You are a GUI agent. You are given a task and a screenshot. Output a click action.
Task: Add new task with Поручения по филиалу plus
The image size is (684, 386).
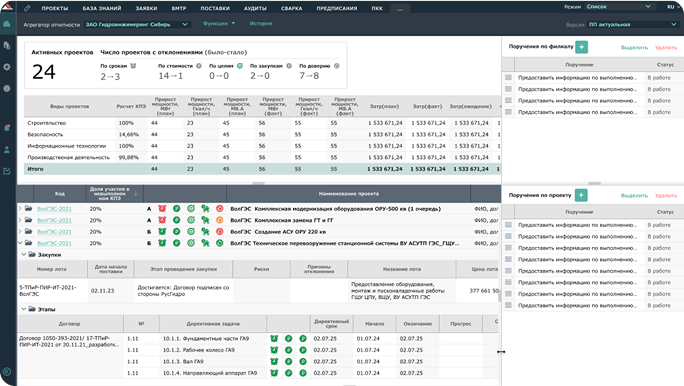point(581,47)
